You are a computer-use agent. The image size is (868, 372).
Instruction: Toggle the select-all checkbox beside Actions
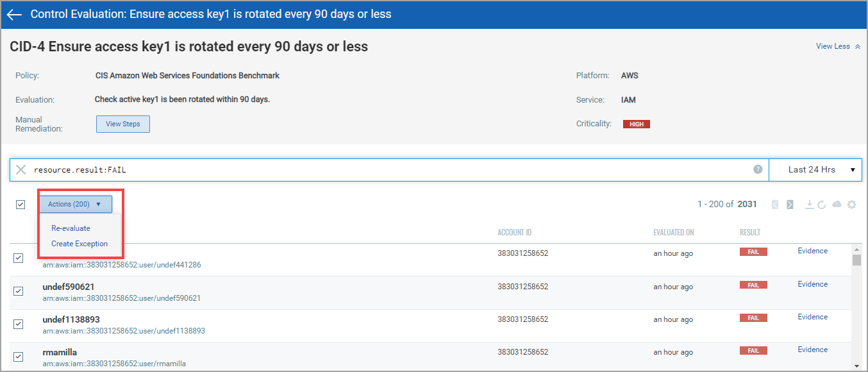tap(21, 205)
